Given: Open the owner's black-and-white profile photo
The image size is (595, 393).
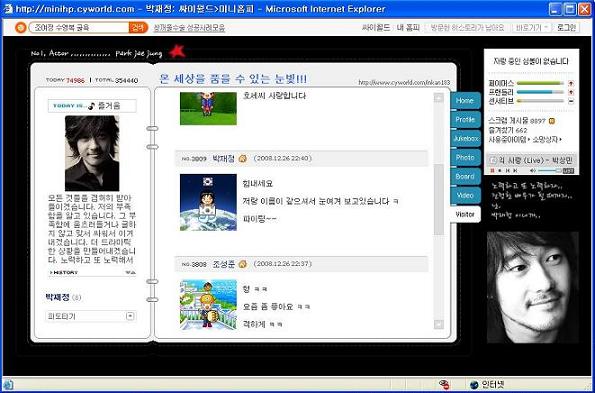Looking at the screenshot, I should click(92, 153).
